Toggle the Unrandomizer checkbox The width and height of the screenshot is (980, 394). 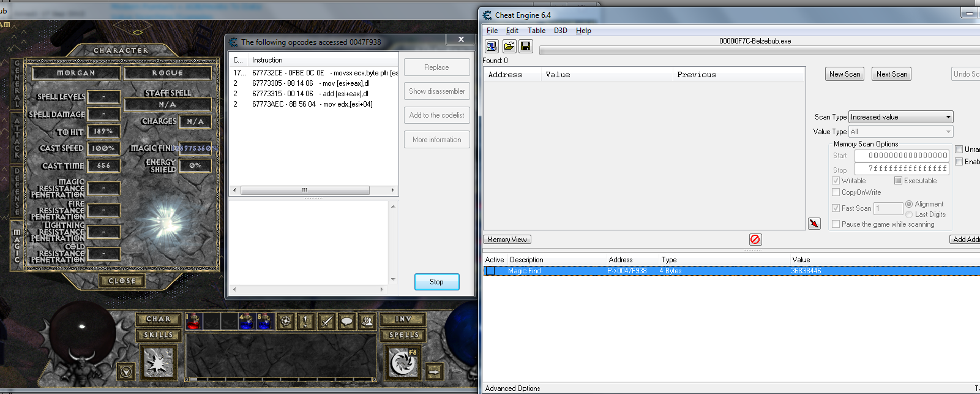point(959,150)
